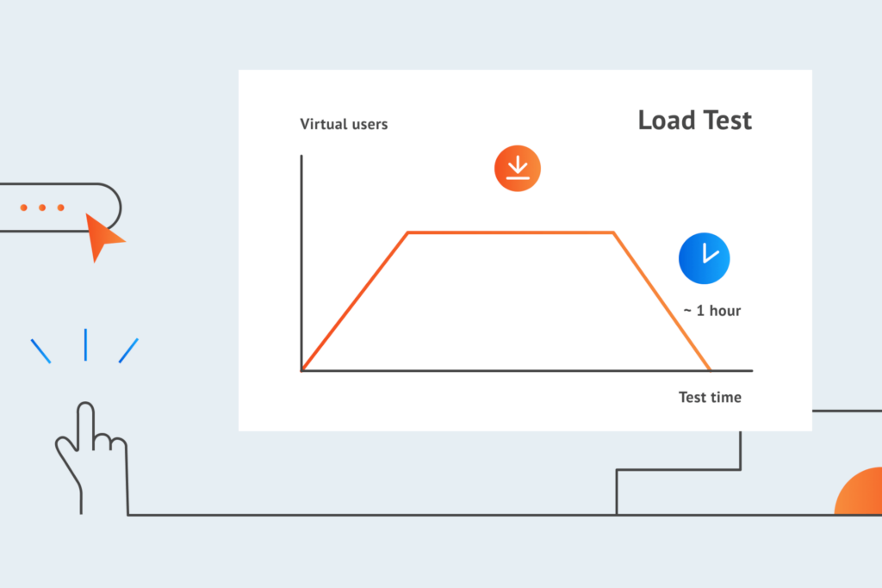Click the three orange dots

(42, 207)
